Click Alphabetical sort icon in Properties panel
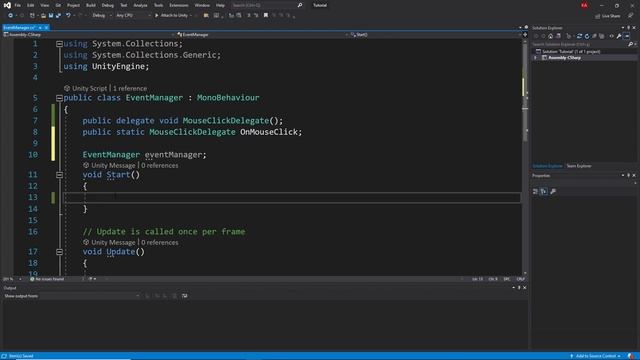This screenshot has height=360, width=640. [x=544, y=191]
